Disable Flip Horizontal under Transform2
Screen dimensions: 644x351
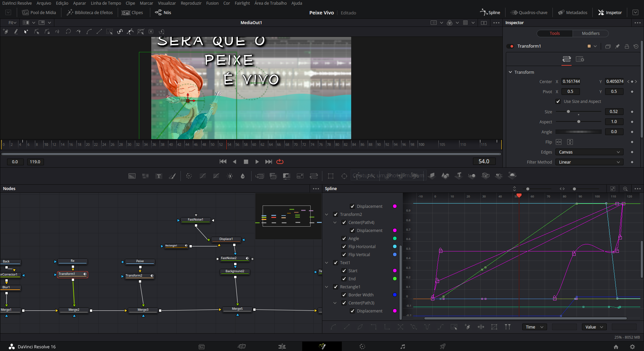pyautogui.click(x=344, y=246)
